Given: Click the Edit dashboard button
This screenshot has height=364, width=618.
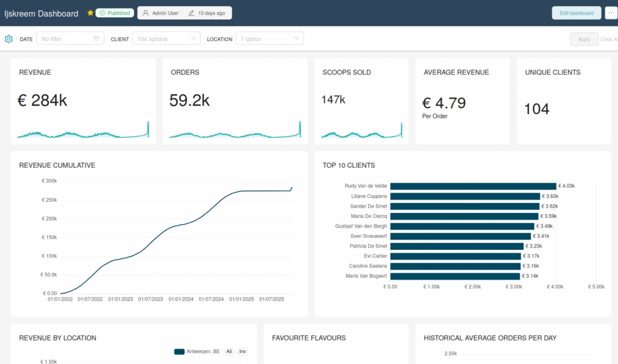Looking at the screenshot, I should click(x=576, y=13).
